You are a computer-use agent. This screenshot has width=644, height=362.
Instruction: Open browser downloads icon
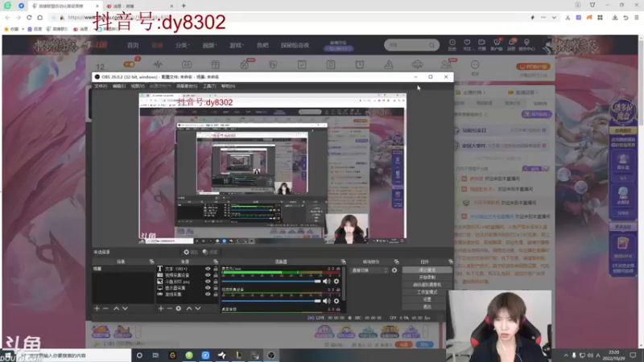615,18
